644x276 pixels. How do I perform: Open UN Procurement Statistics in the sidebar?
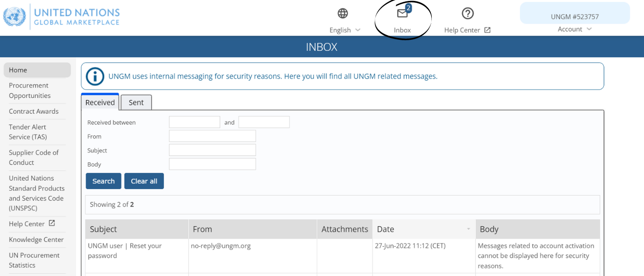point(34,260)
